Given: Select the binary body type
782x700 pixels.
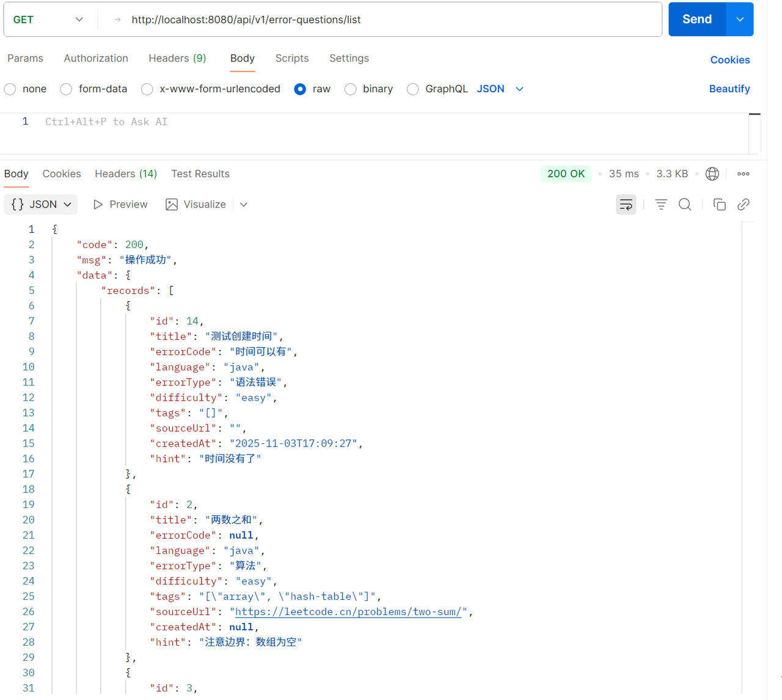Looking at the screenshot, I should (x=350, y=89).
